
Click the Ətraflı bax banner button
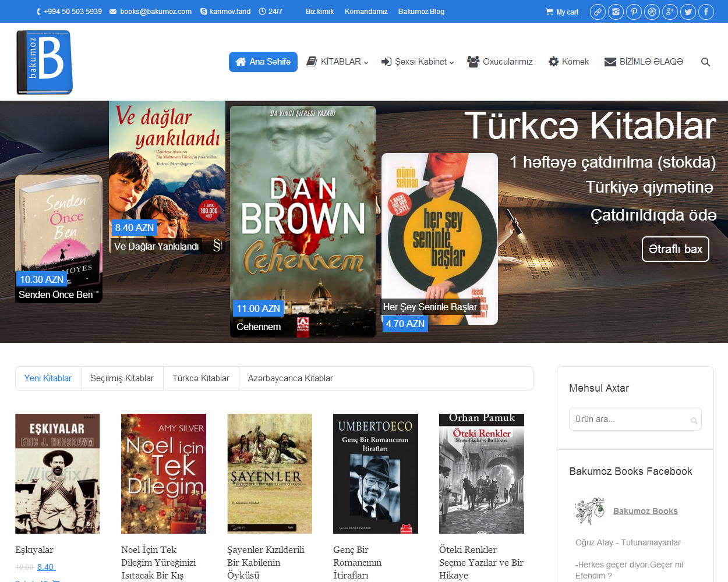(x=676, y=249)
